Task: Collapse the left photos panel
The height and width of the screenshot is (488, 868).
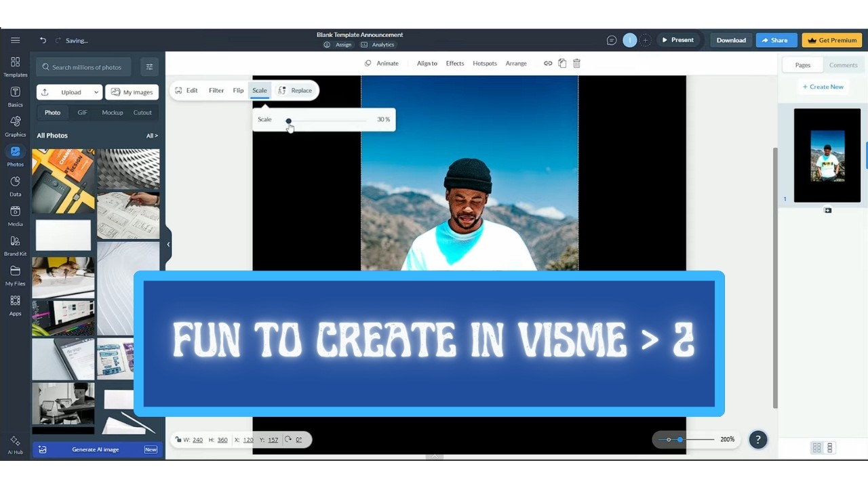Action: (x=168, y=244)
